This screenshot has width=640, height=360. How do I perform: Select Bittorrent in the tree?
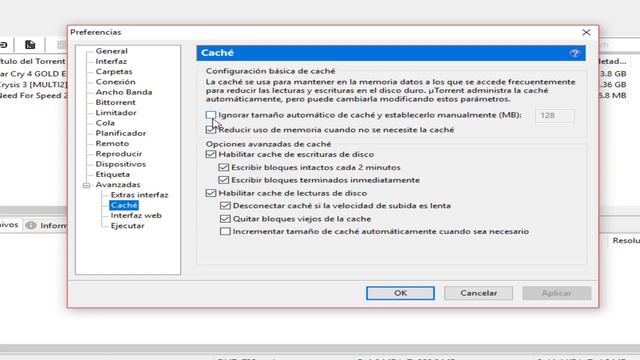pos(116,102)
